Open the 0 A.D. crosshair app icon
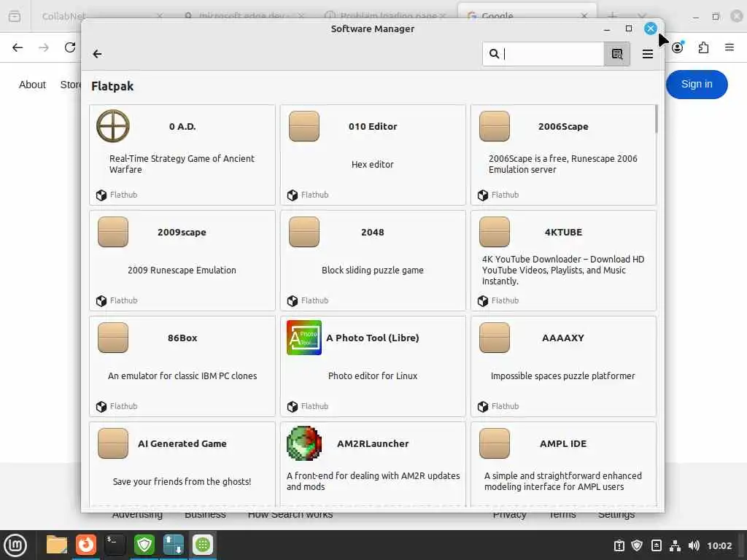Screen dimensions: 747x560 click(113, 126)
